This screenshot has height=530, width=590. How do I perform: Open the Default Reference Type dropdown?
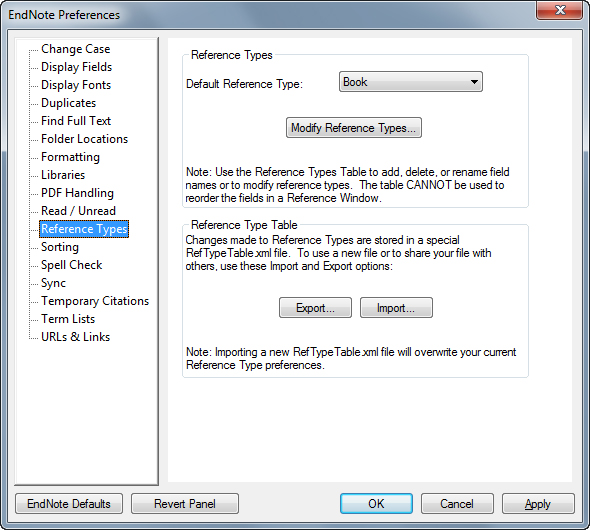[x=411, y=82]
